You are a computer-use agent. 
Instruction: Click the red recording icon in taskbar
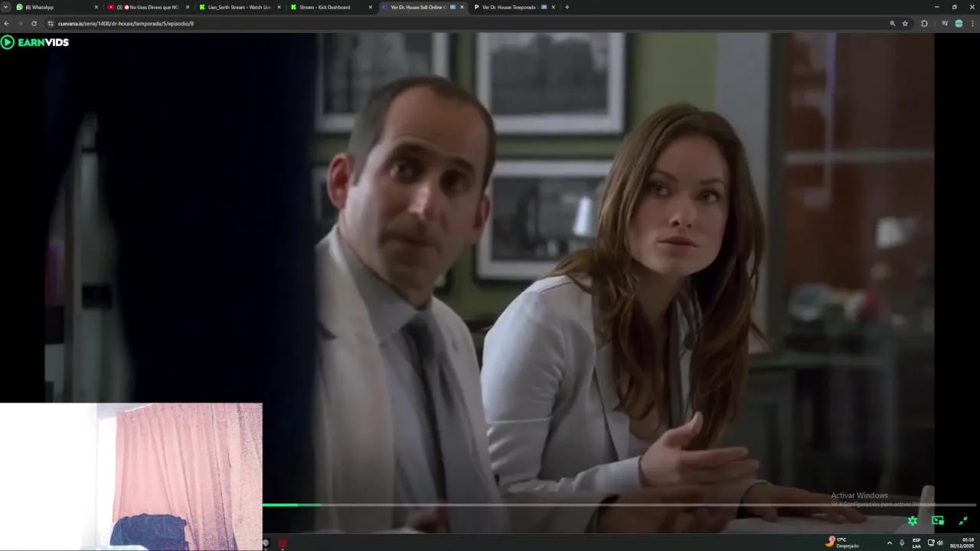pos(283,543)
